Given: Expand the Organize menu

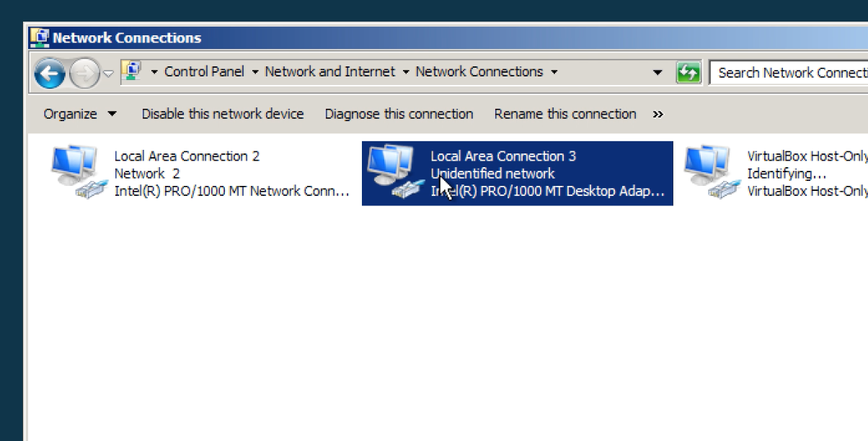Looking at the screenshot, I should pyautogui.click(x=79, y=114).
